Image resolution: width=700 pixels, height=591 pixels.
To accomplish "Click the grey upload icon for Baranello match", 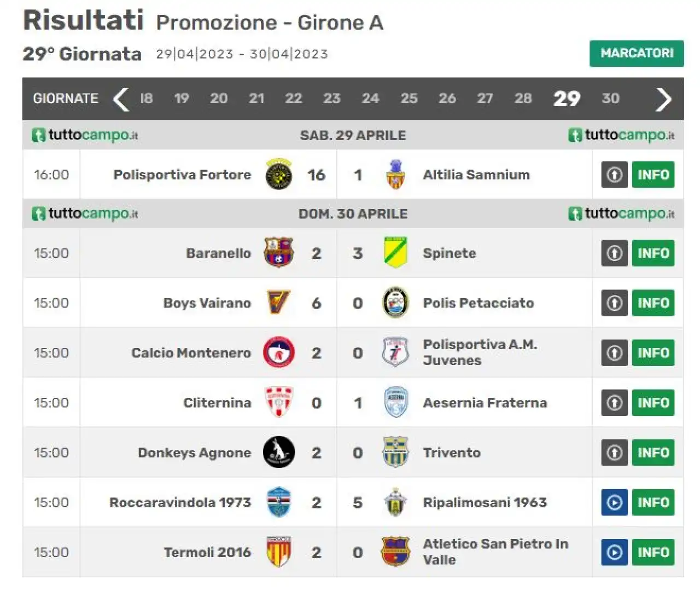I will point(614,253).
